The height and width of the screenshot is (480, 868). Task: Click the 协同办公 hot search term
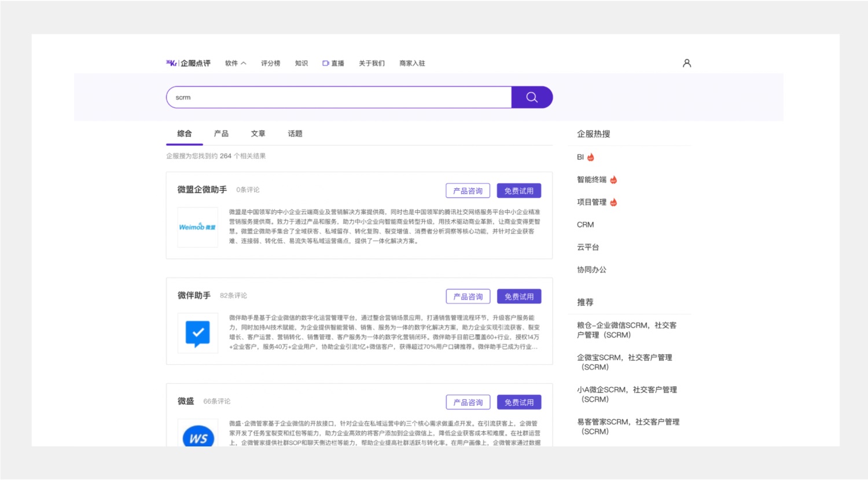tap(591, 270)
